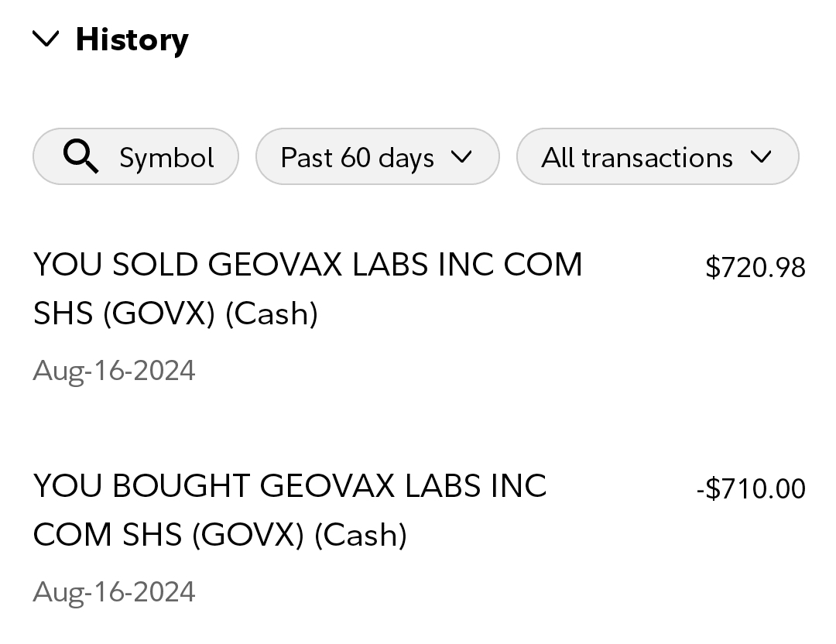Tap the magnifying glass search icon

[80, 157]
